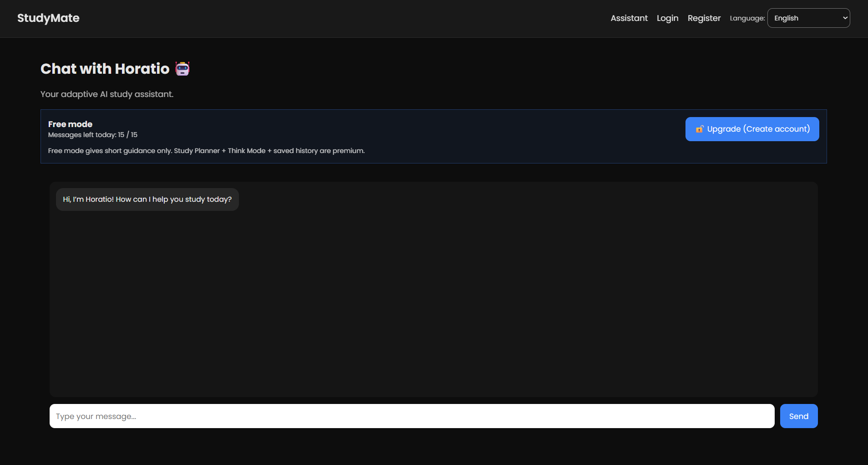Click the lock icon on the Upgrade button
The image size is (868, 465).
pos(700,129)
